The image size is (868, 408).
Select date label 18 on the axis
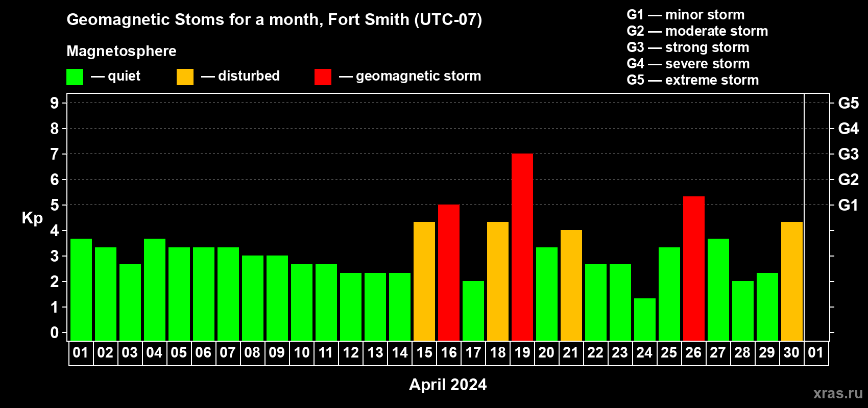point(498,353)
